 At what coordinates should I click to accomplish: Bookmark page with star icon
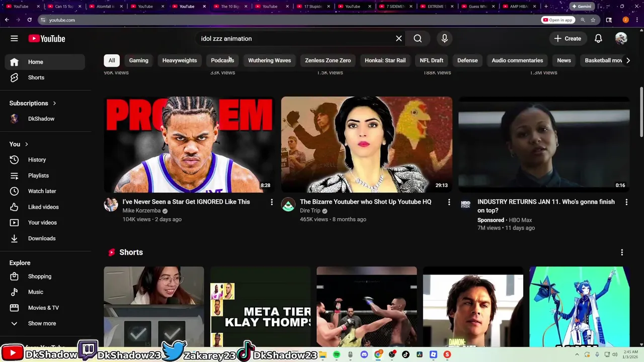[593, 20]
